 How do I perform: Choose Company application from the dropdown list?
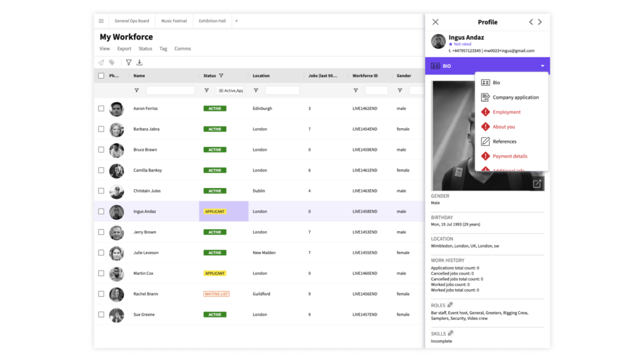[516, 97]
